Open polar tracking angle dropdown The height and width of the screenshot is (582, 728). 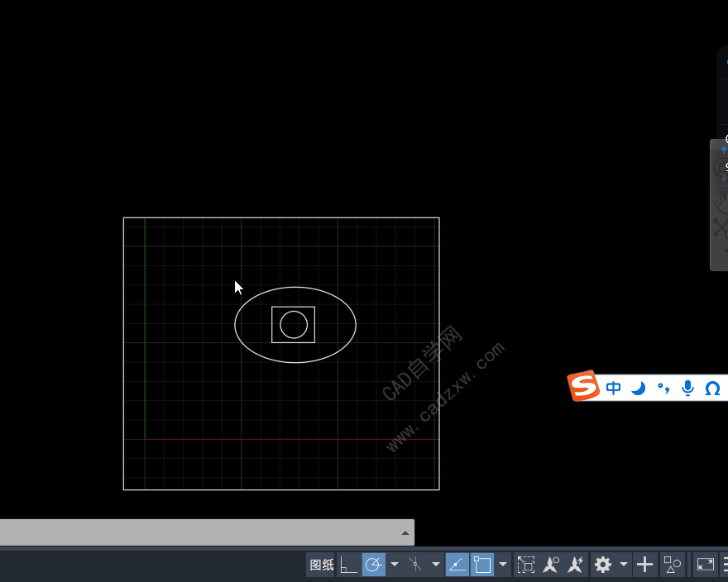(x=395, y=565)
